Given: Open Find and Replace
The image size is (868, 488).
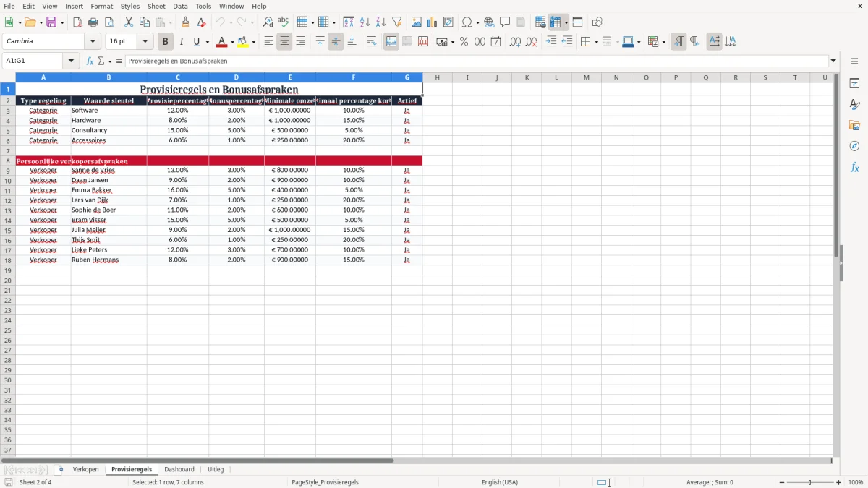Looking at the screenshot, I should pos(268,22).
